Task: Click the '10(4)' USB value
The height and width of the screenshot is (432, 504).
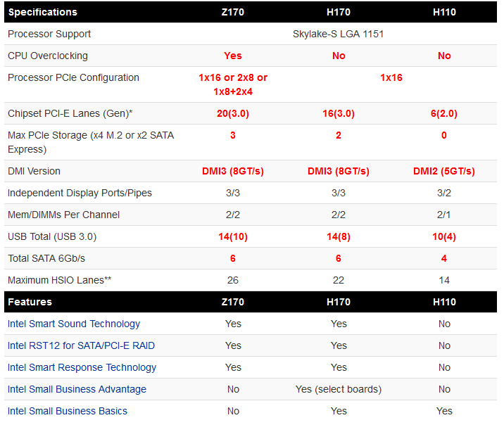Action: pos(444,236)
